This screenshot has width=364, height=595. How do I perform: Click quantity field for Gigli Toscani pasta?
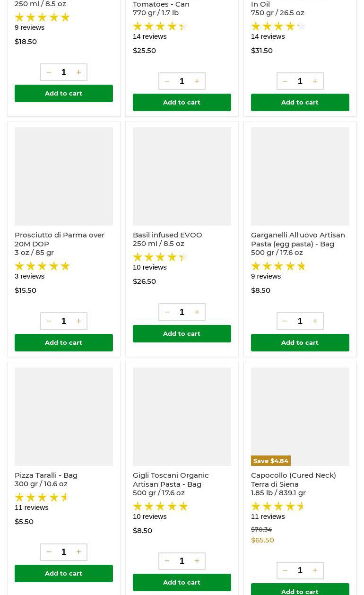pos(182,561)
